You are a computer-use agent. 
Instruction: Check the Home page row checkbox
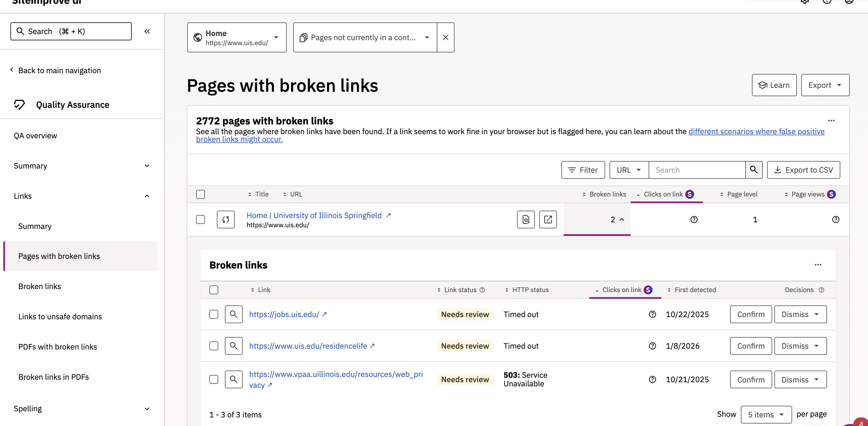click(201, 220)
